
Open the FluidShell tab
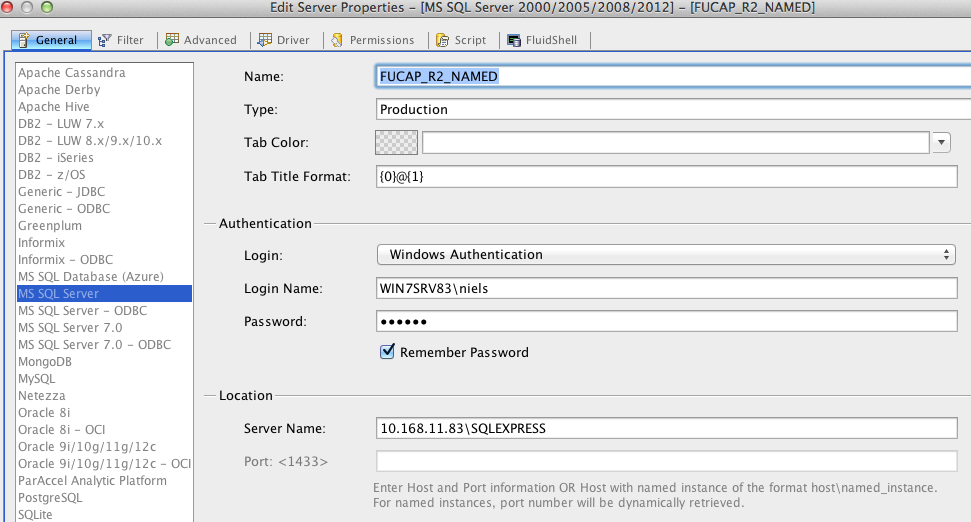click(542, 40)
